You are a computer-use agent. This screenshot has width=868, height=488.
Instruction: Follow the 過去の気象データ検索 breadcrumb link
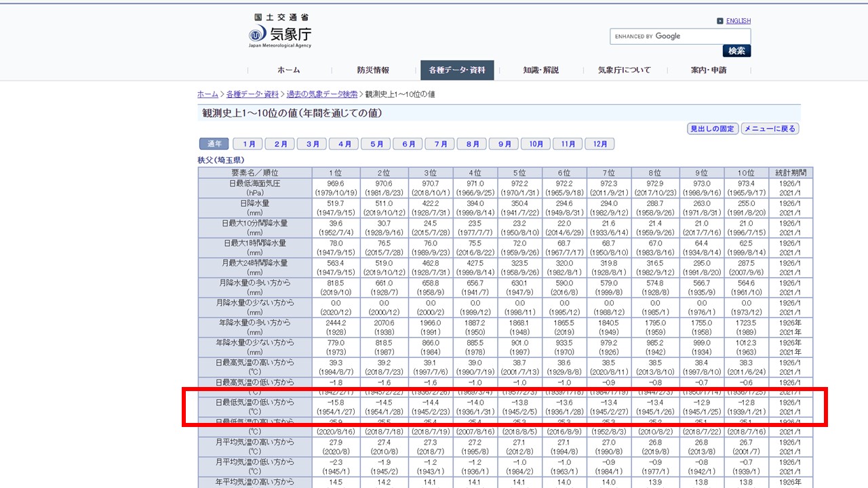click(x=321, y=94)
